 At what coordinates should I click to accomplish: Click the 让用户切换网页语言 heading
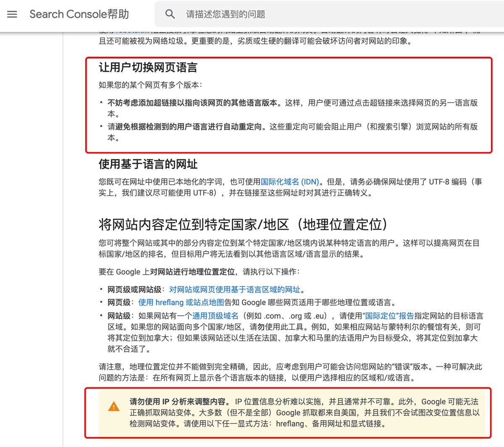tap(148, 68)
